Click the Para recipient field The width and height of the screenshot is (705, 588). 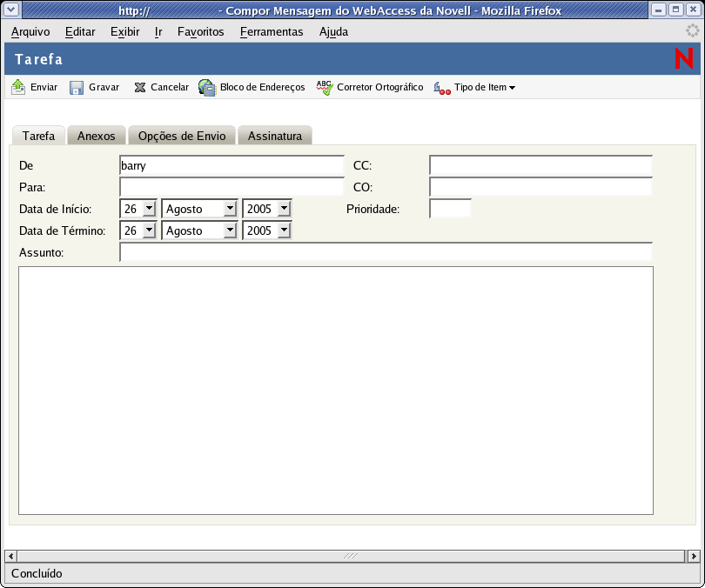[232, 187]
